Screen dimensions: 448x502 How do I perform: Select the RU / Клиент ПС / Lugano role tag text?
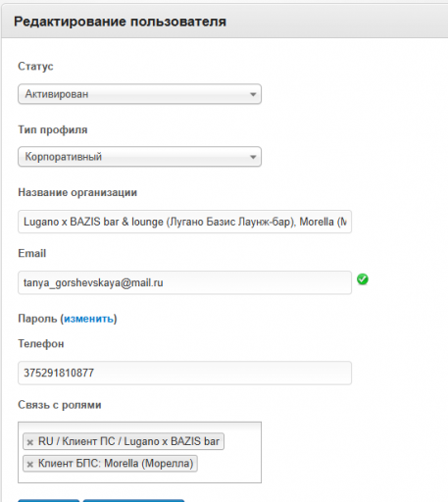pyautogui.click(x=128, y=441)
